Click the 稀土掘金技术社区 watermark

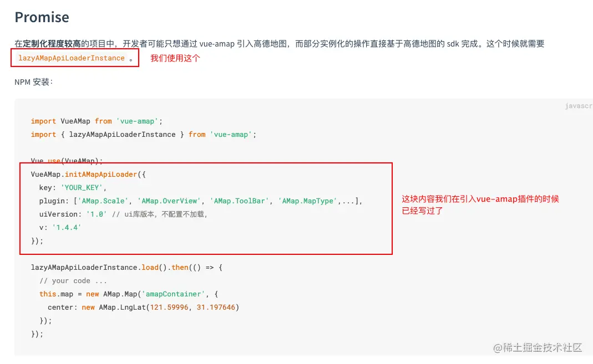point(538,348)
